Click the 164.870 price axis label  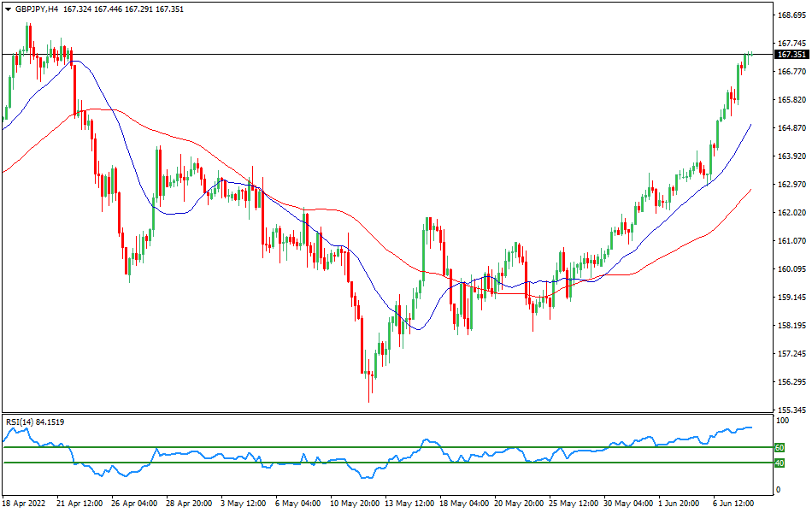tap(791, 128)
